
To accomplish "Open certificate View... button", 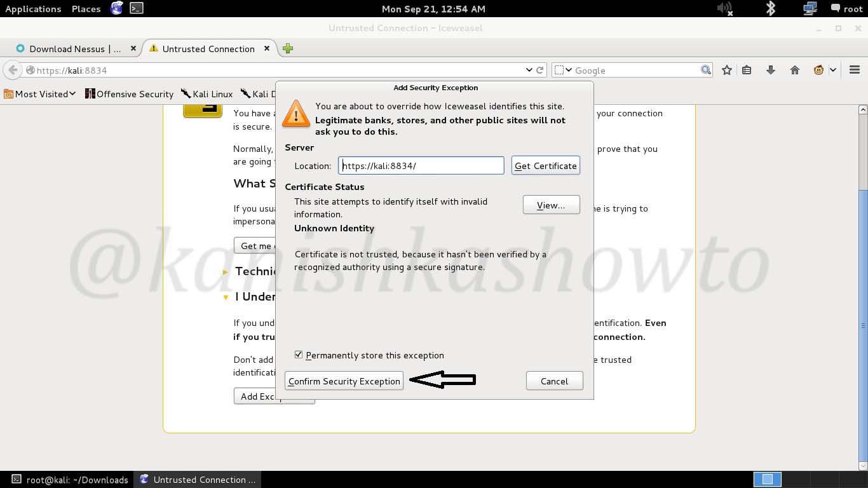I will tap(551, 205).
